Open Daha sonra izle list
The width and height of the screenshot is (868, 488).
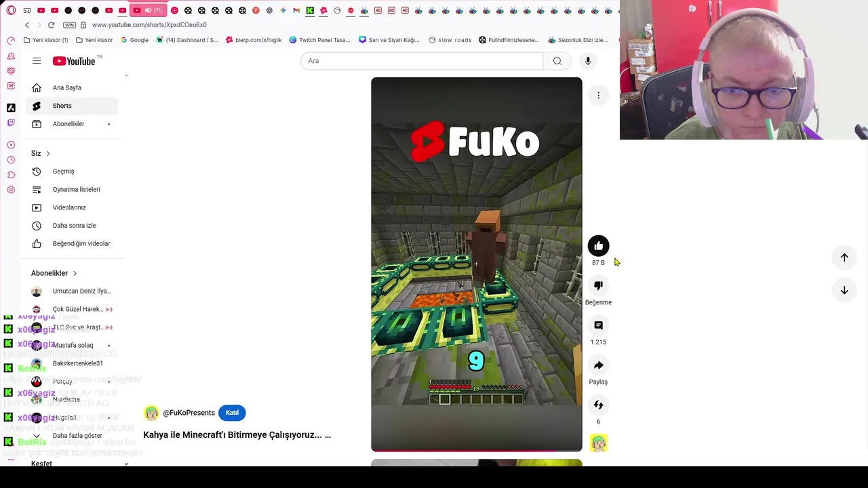point(72,226)
